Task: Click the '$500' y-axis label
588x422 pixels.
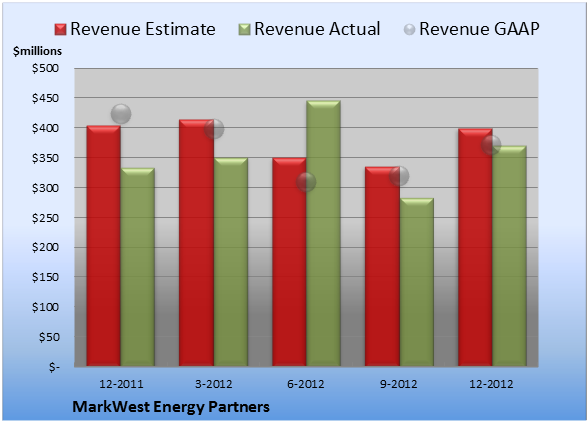Action: [45, 68]
